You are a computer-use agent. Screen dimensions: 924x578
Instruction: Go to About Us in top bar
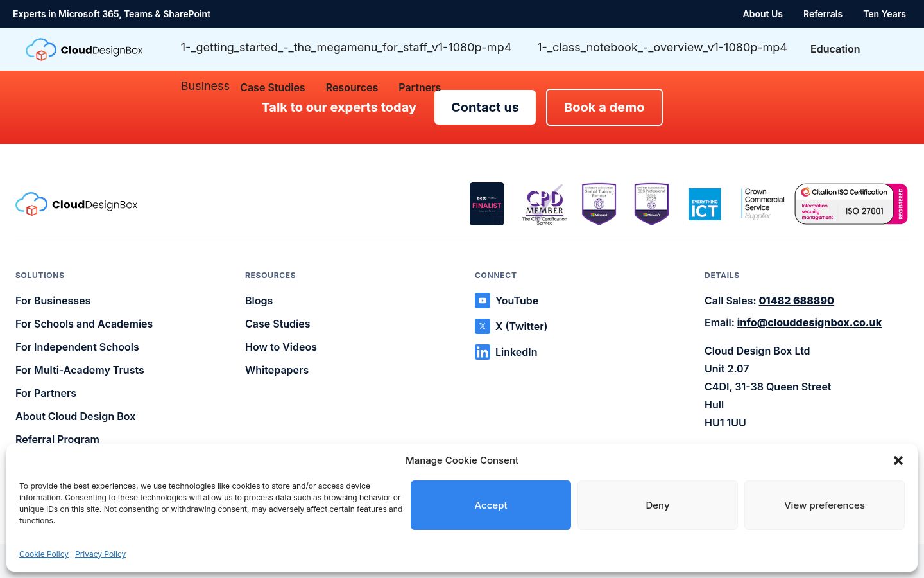coord(762,14)
